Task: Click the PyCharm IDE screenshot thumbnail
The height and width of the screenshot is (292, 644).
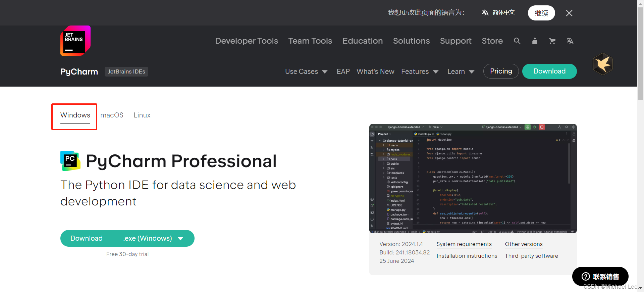Action: click(x=473, y=179)
